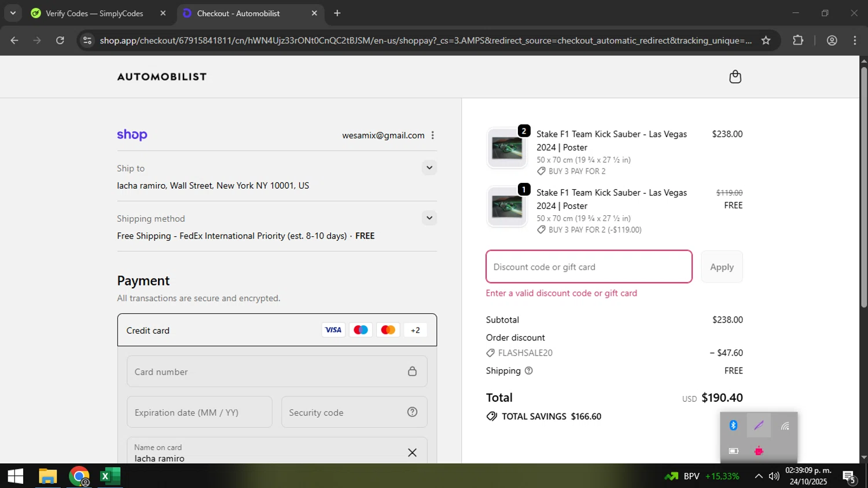Screen dimensions: 868x488
Task: Click the Mastercard card icon
Action: (x=388, y=330)
